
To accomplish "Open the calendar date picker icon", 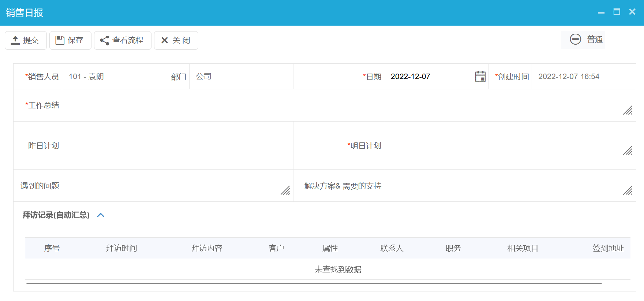I will tap(480, 77).
